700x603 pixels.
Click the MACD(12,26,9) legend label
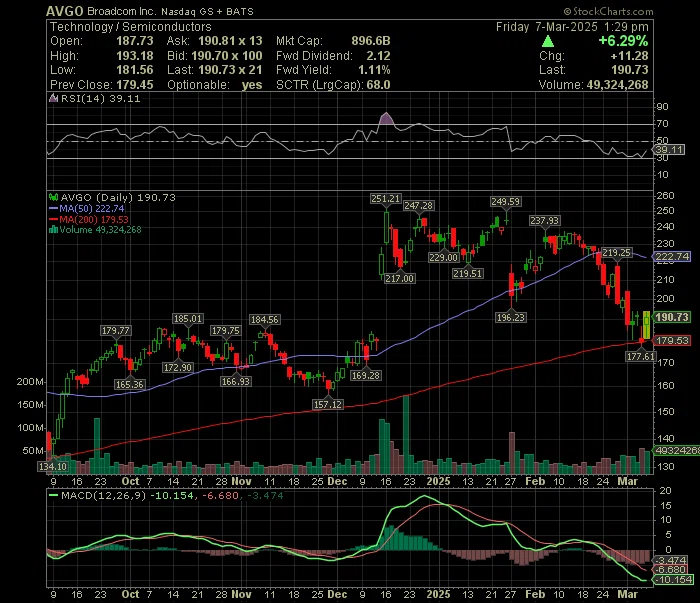(103, 495)
